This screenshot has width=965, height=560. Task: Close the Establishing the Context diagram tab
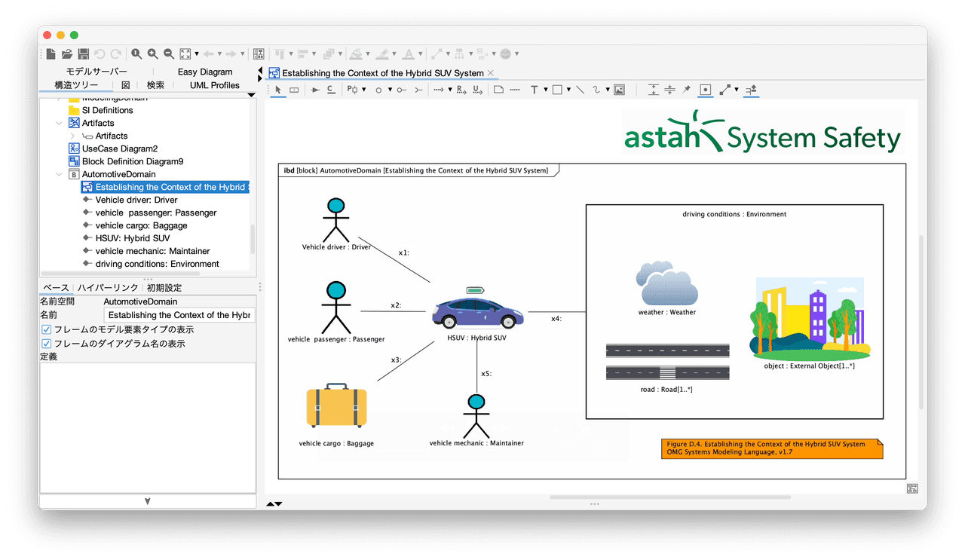(x=491, y=73)
